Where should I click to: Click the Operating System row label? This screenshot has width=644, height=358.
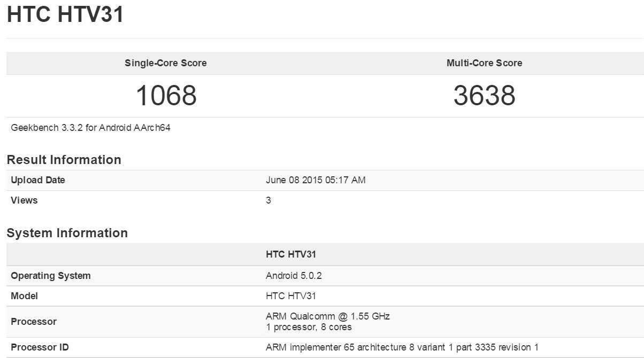click(51, 276)
